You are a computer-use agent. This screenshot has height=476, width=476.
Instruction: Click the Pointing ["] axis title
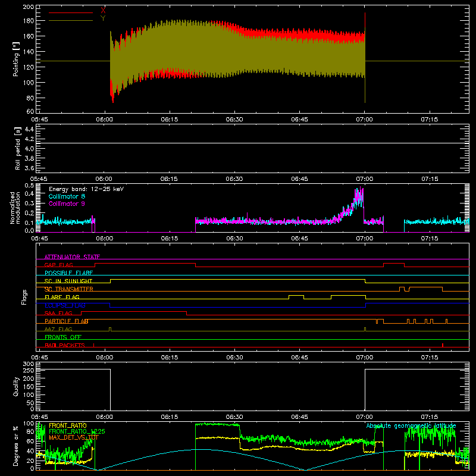[16, 59]
